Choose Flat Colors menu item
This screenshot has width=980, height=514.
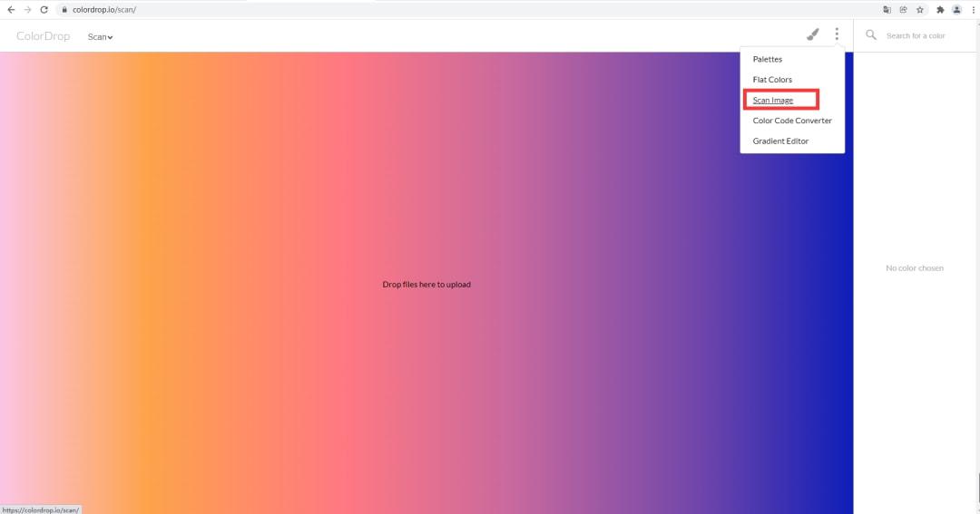tap(772, 80)
